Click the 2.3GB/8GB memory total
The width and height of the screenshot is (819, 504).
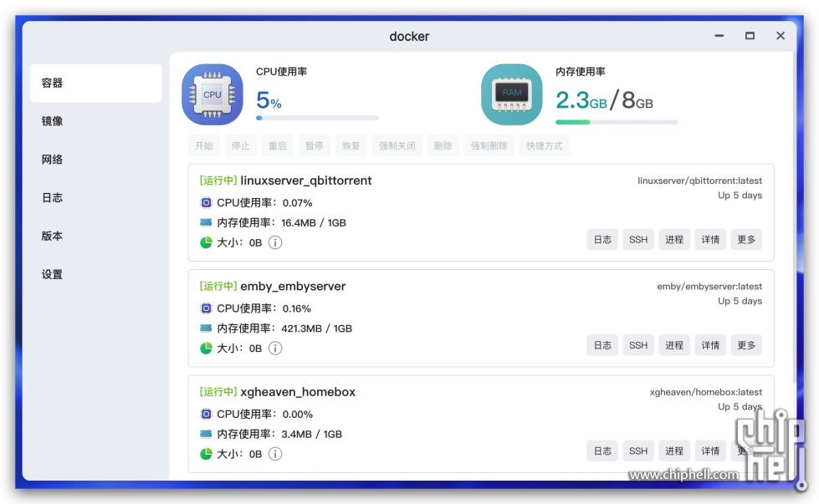tap(604, 99)
